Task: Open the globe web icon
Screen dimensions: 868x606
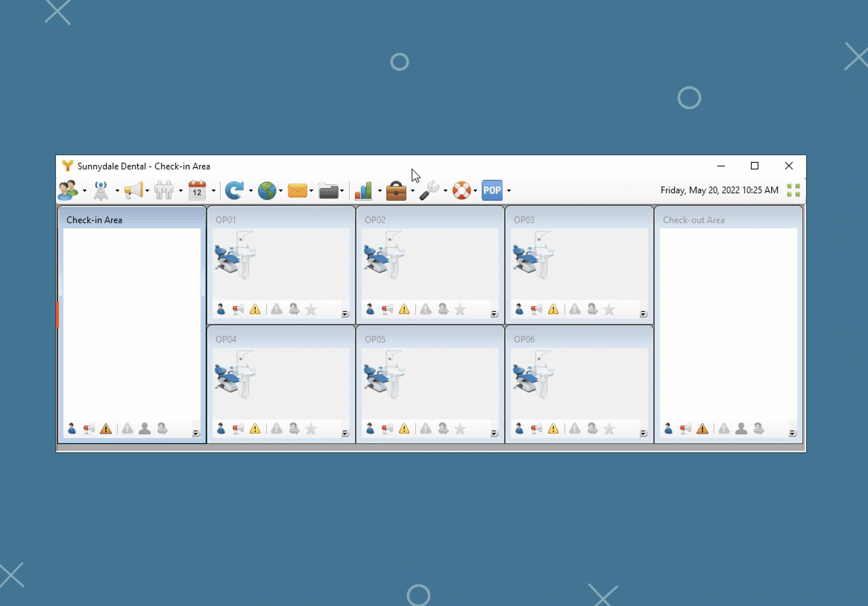Action: (x=267, y=190)
